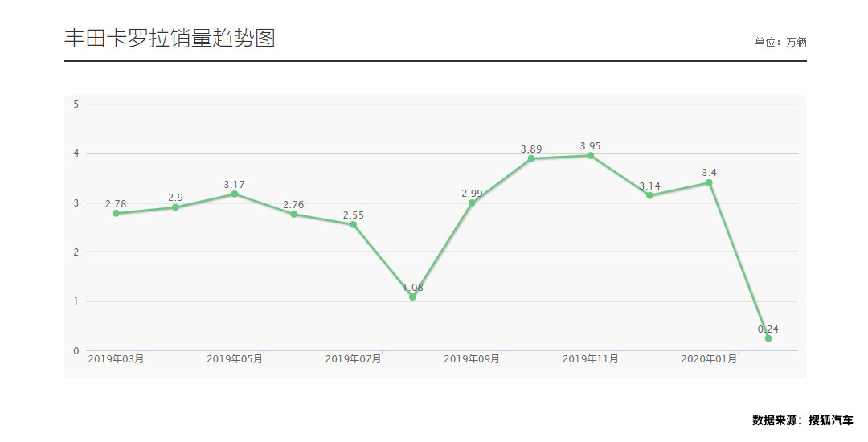Select the 1.08 low point on chart
The width and height of the screenshot is (868, 442).
tap(412, 297)
